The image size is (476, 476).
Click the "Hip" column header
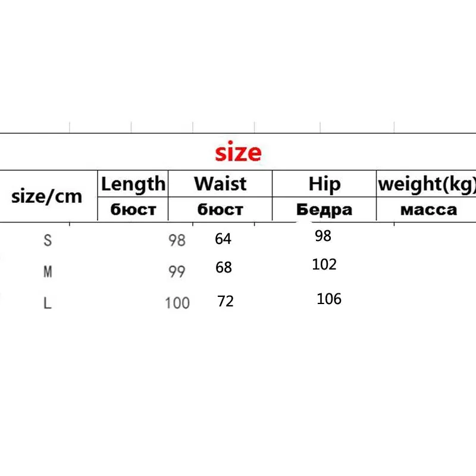pos(324,184)
